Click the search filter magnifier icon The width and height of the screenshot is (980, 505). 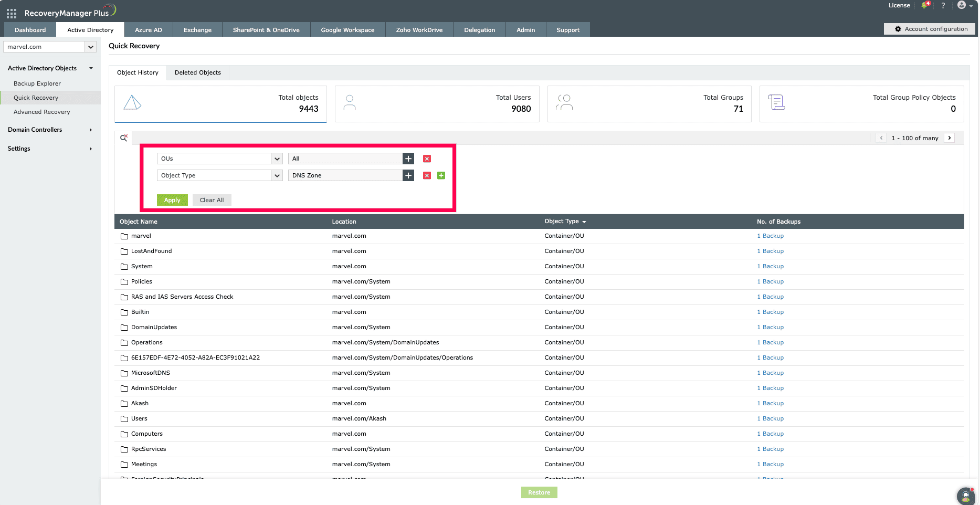click(x=124, y=138)
